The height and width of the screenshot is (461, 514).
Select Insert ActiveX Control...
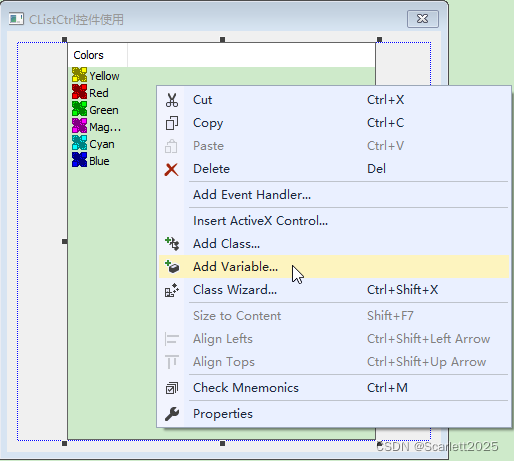pyautogui.click(x=334, y=221)
